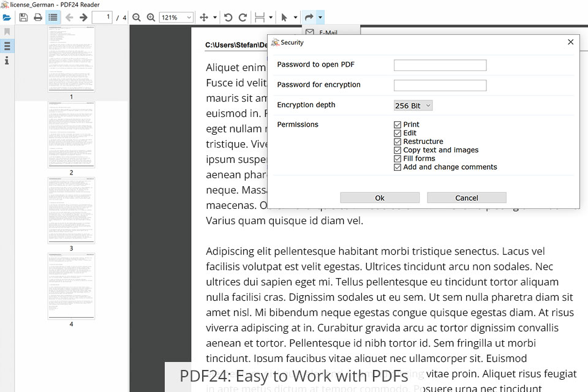Image resolution: width=588 pixels, height=392 pixels.
Task: Expand the cursor tool dropdown arrow
Action: 295,18
